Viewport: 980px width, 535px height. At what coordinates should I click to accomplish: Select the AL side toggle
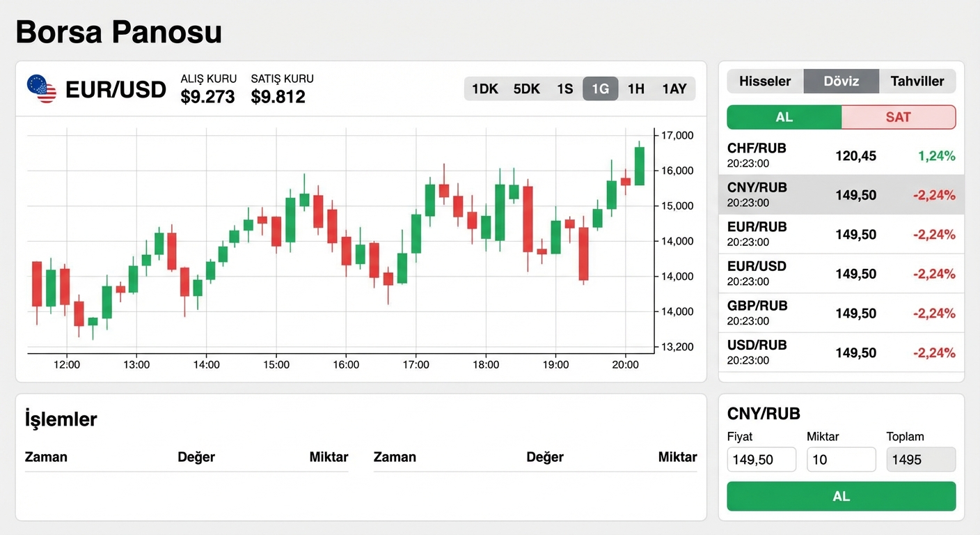tap(784, 117)
